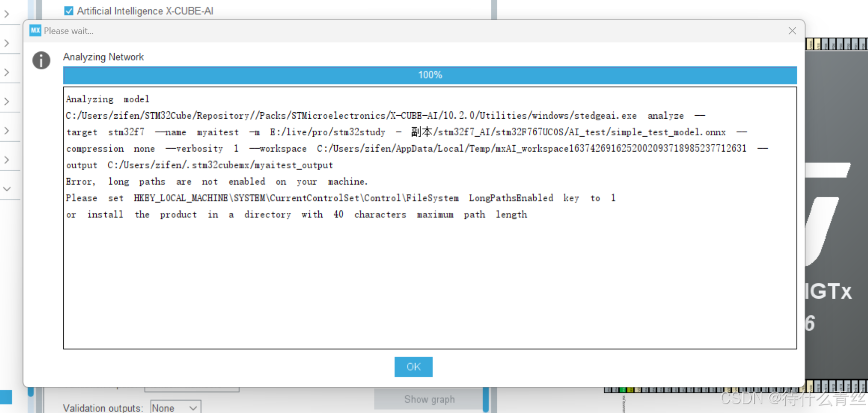868x413 pixels.
Task: Click the "Analyzing model" log line
Action: (108, 99)
